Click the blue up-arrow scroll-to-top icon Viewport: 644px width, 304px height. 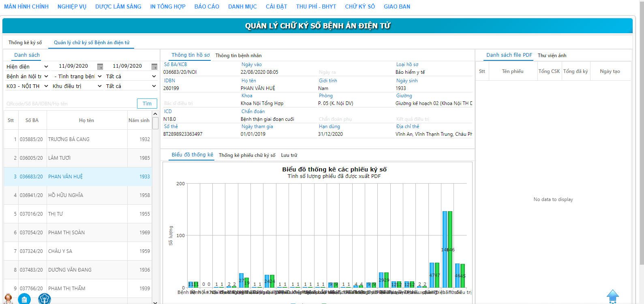[x=612, y=296]
